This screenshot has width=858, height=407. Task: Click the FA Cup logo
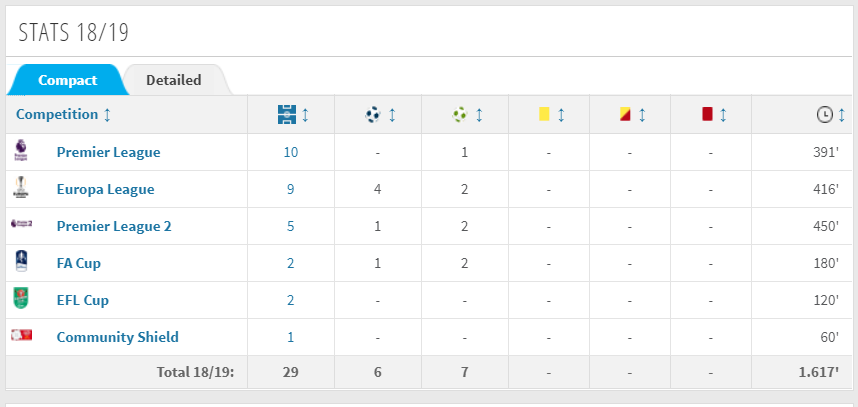click(x=21, y=261)
